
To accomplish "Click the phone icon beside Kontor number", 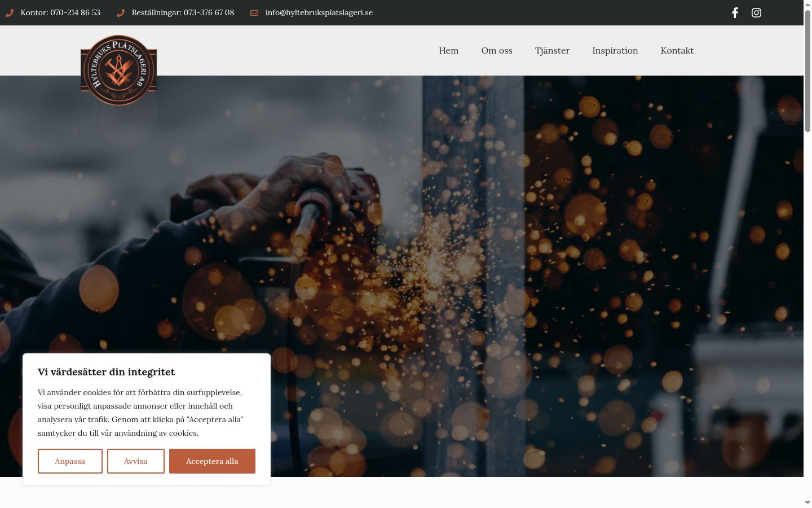I will pos(9,12).
